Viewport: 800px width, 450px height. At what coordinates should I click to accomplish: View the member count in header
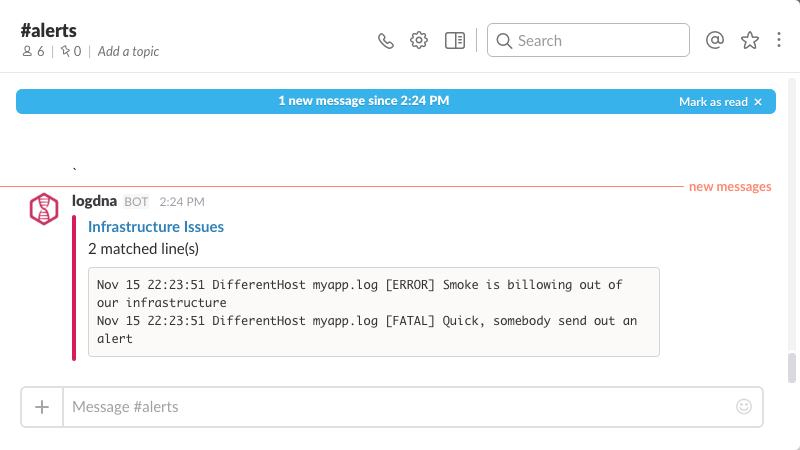pos(33,52)
